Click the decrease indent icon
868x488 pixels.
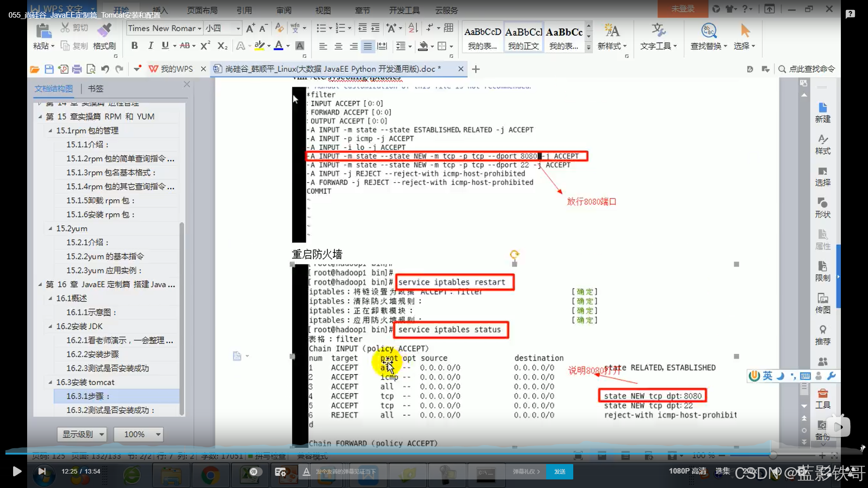coord(362,28)
